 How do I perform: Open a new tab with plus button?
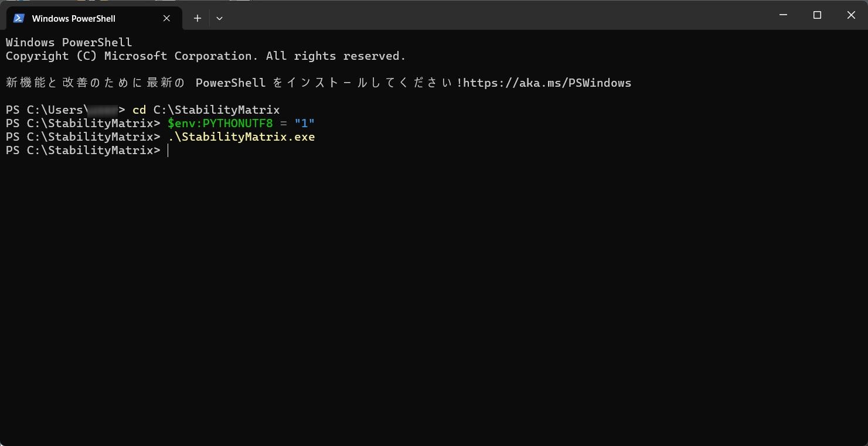coord(198,18)
